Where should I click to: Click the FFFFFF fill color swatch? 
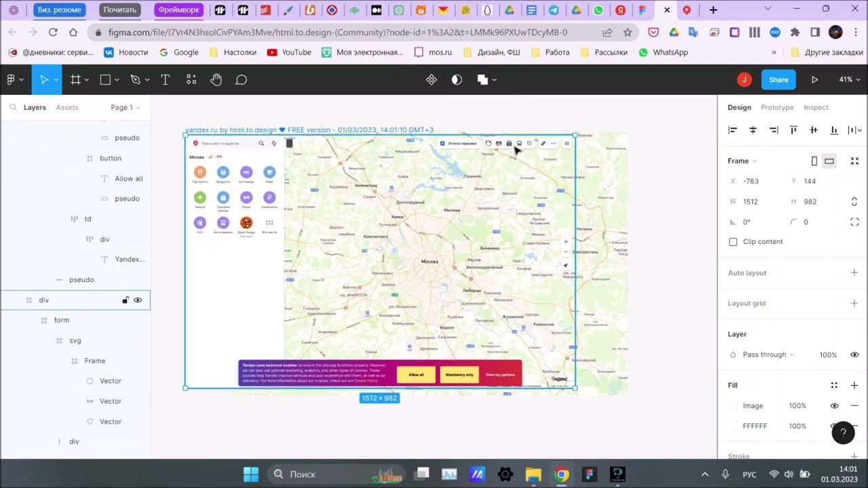pyautogui.click(x=733, y=426)
